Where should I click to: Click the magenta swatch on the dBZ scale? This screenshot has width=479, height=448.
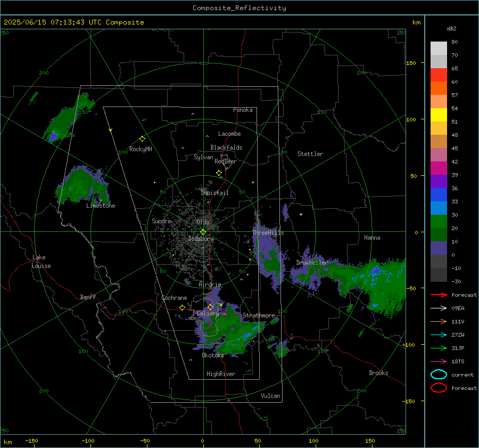[439, 168]
